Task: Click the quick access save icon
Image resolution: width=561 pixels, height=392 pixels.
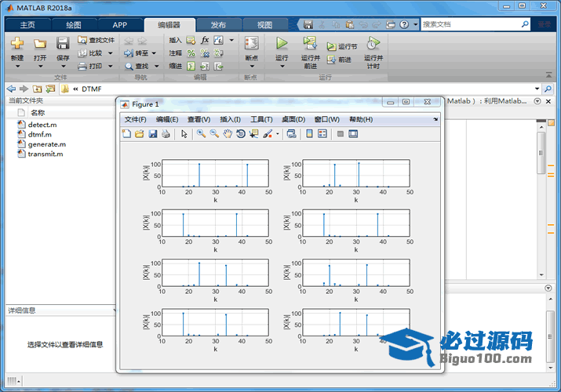Action: 308,24
